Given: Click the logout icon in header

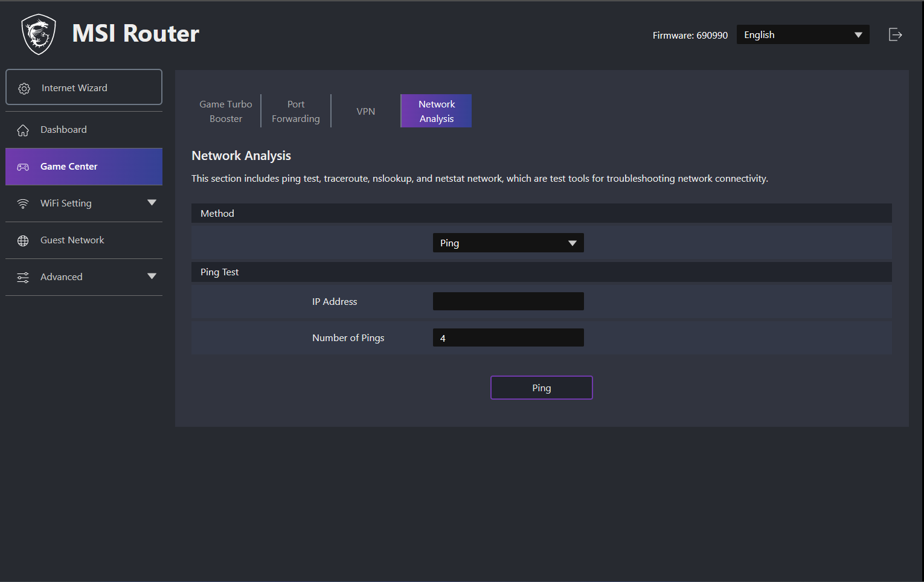Looking at the screenshot, I should 895,35.
